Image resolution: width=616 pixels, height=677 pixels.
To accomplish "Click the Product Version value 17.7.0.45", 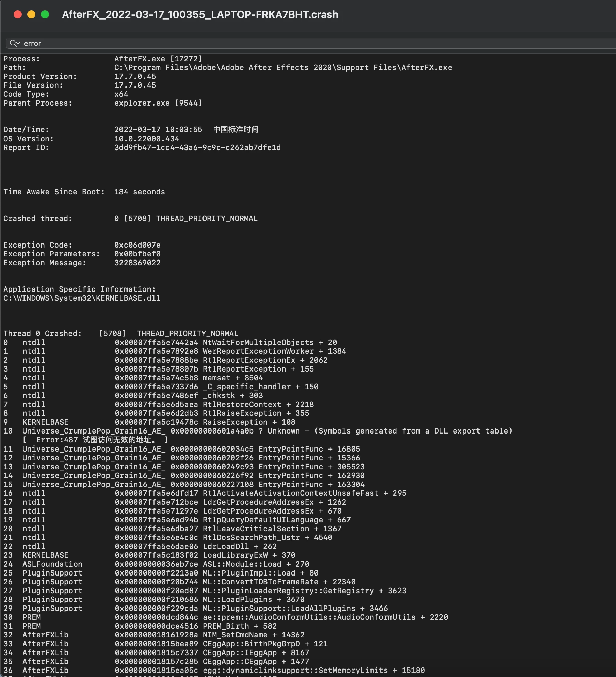I will [135, 76].
